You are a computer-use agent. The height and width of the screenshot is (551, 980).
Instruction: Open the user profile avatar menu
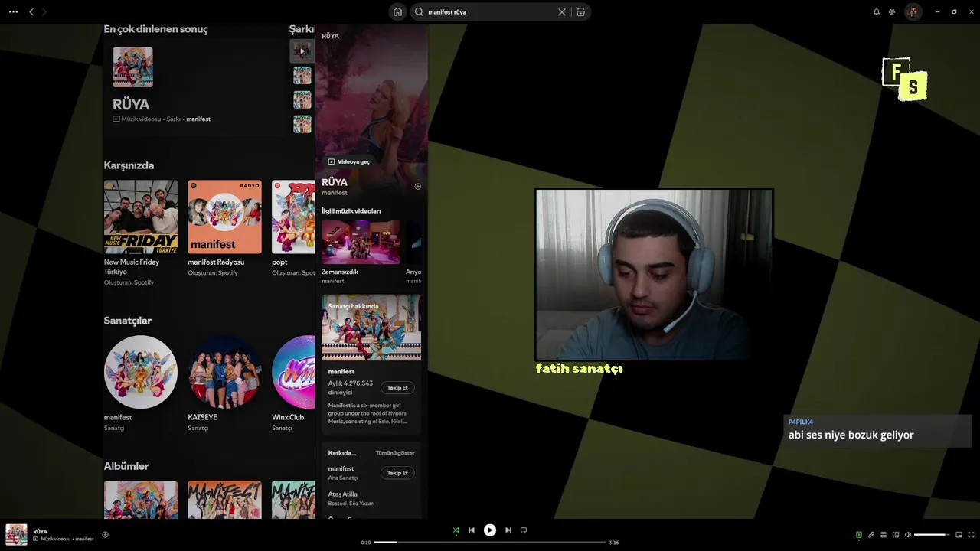913,12
